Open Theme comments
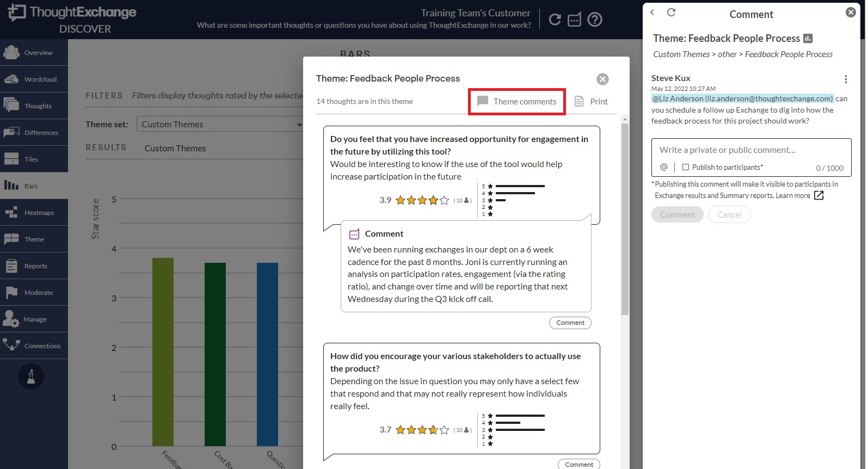The image size is (868, 469). point(517,101)
